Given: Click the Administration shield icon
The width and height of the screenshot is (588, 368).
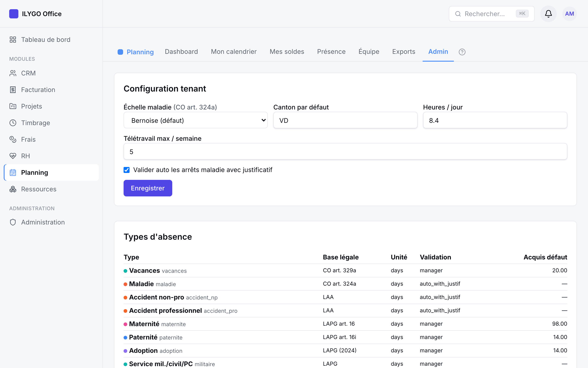Looking at the screenshot, I should 13,222.
